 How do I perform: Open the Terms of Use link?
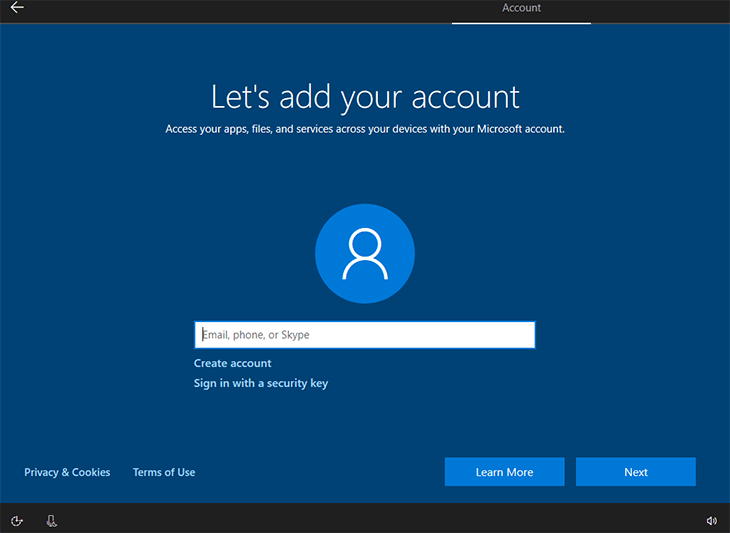[x=164, y=472]
